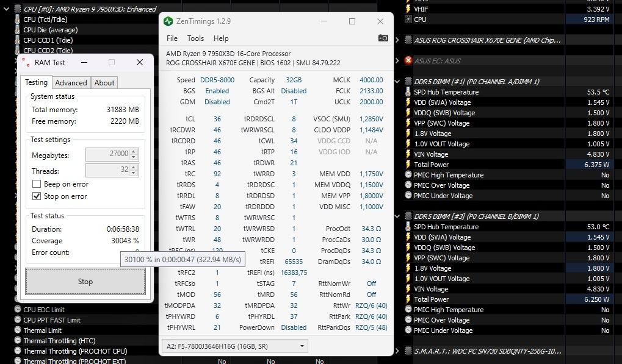Click the Duration value 0:06:58:38
The image size is (622, 364).
(x=123, y=229)
